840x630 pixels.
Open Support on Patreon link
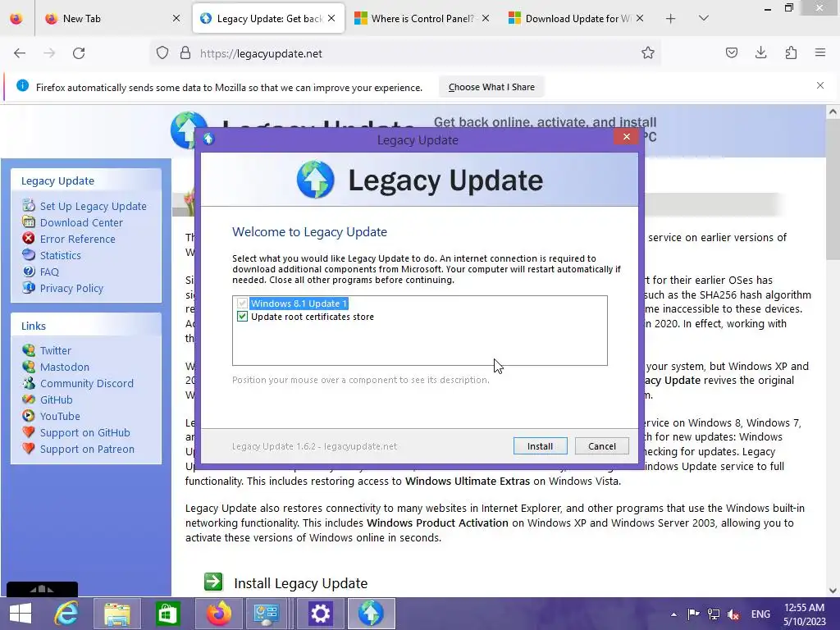click(87, 449)
